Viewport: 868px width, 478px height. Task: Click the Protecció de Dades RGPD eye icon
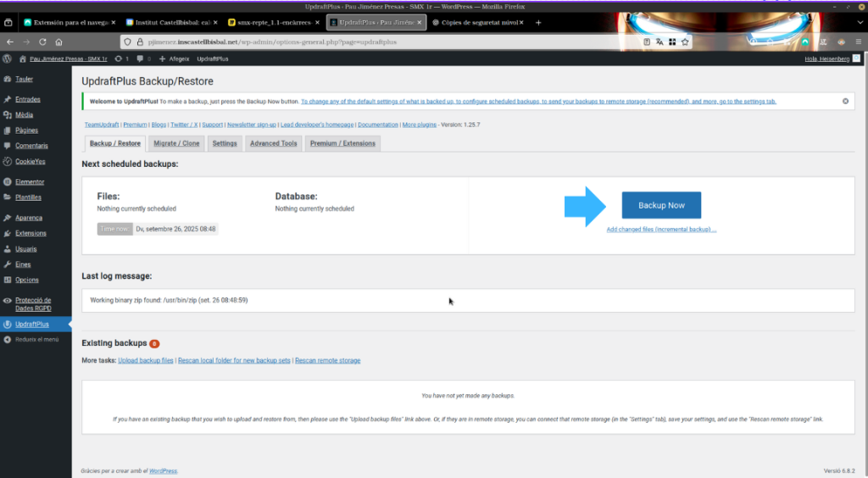(8, 301)
